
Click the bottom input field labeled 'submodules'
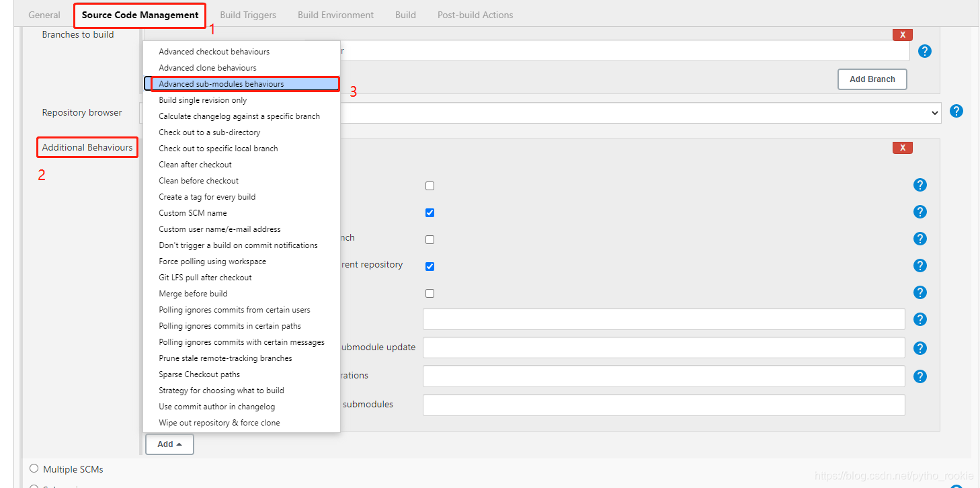(664, 405)
